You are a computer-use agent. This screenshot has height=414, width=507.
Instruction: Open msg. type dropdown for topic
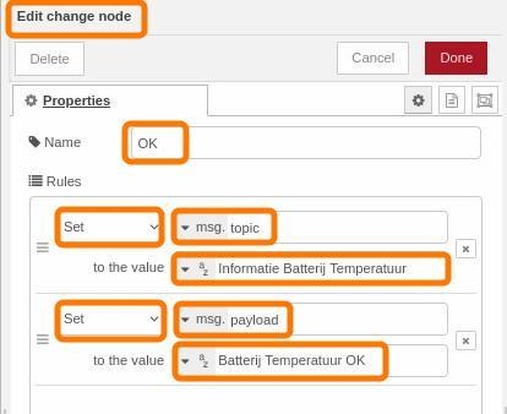pos(202,228)
